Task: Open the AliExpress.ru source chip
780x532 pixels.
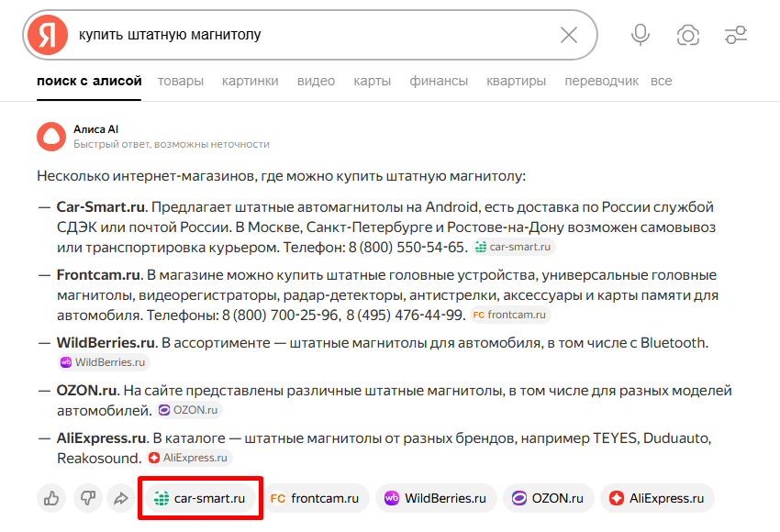Action: 657,498
